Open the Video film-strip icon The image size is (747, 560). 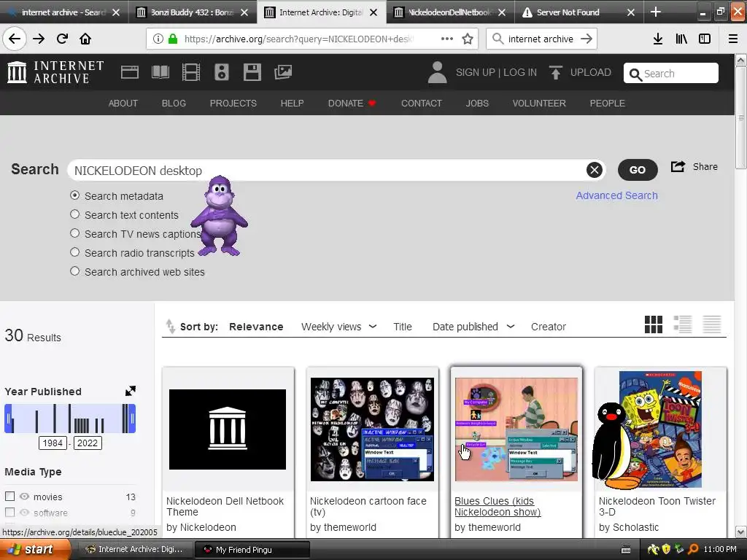pos(191,72)
